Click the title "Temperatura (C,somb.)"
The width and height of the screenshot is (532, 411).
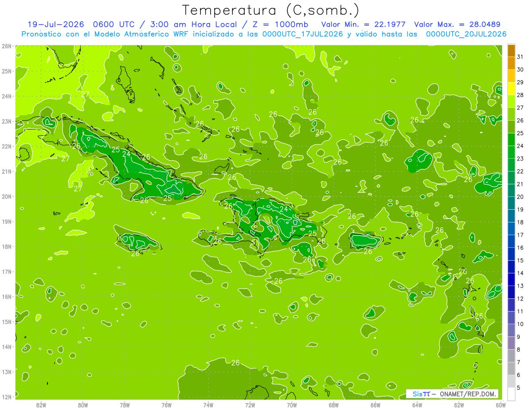(x=271, y=10)
